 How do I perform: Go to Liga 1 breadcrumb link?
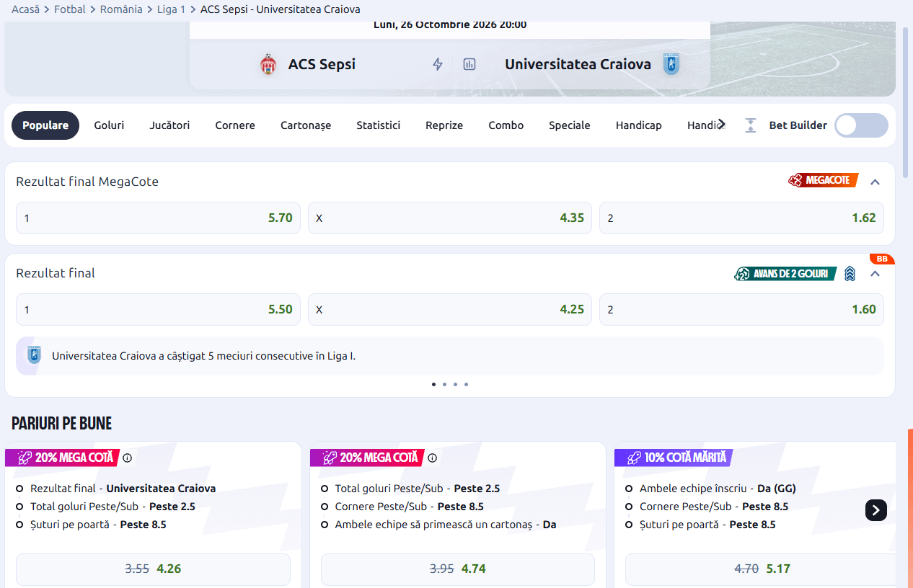tap(171, 9)
